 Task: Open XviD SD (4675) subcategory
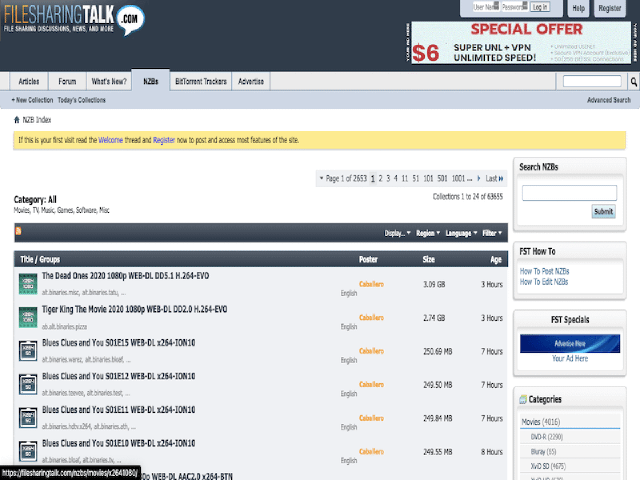(x=548, y=466)
